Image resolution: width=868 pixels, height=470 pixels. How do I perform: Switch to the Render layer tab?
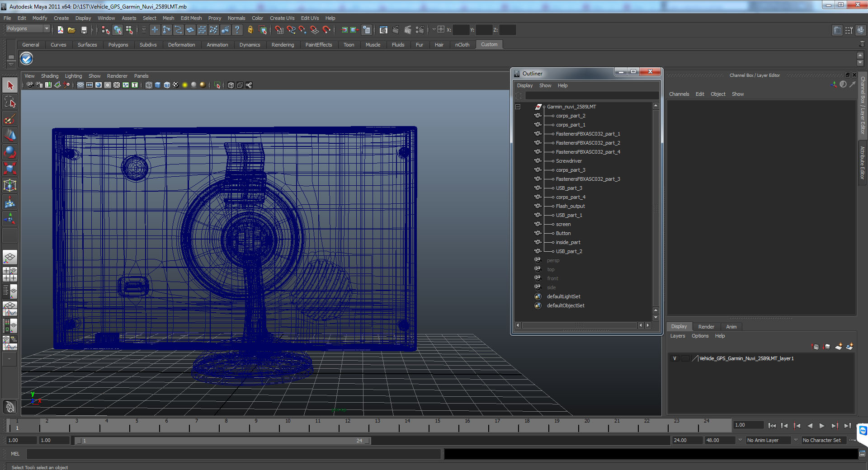pyautogui.click(x=706, y=327)
